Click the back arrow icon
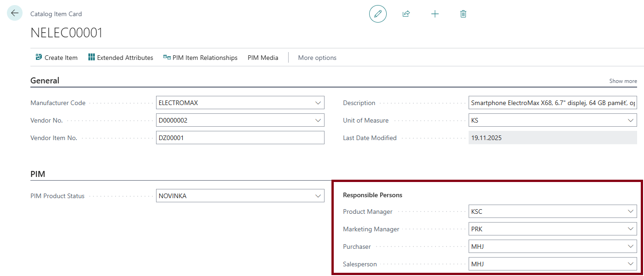 (x=14, y=13)
